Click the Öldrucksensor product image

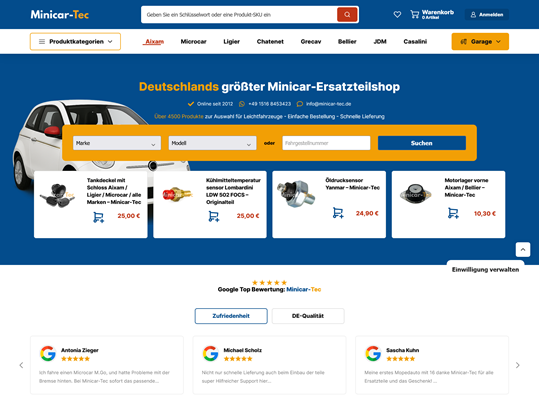[x=296, y=194]
